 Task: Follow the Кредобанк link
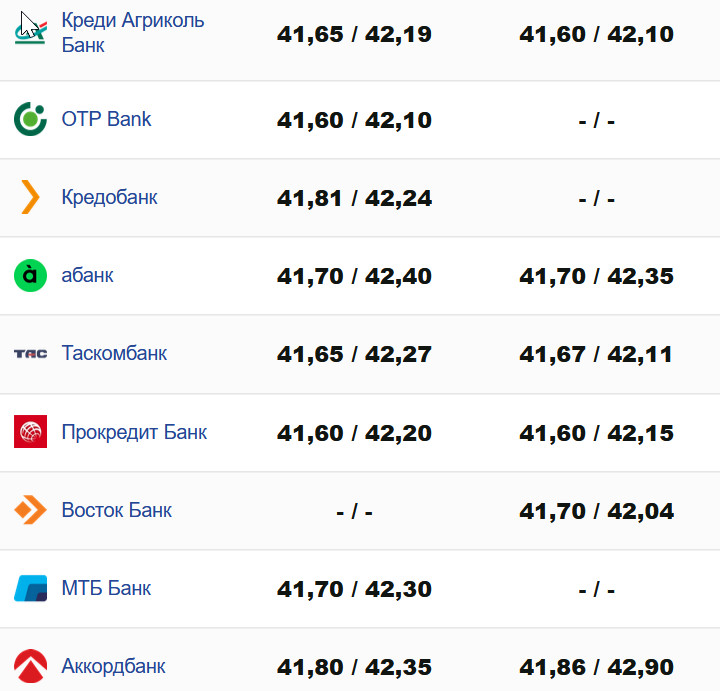[x=109, y=197]
